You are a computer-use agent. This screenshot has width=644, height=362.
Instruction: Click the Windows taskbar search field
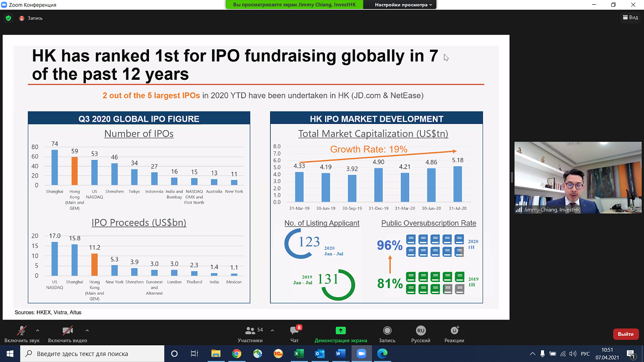(92, 353)
